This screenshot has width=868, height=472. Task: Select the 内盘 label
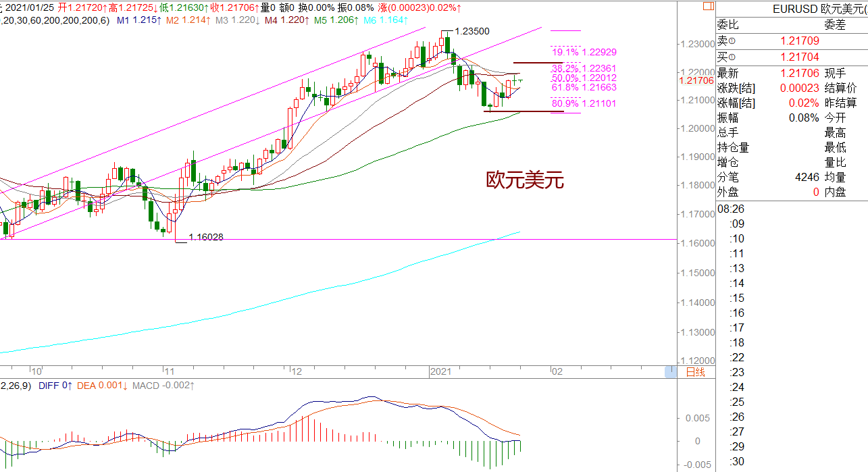tap(836, 192)
